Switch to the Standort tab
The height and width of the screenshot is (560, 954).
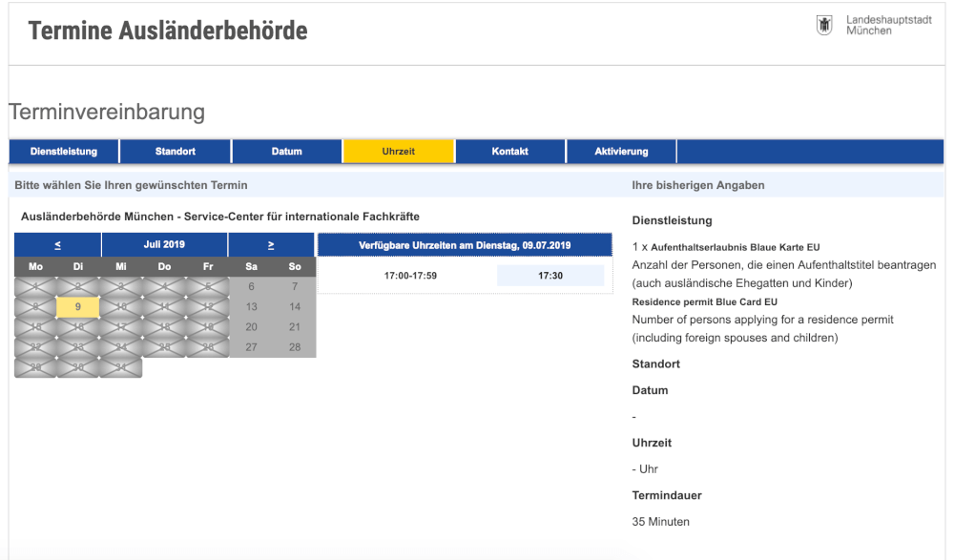tap(176, 152)
